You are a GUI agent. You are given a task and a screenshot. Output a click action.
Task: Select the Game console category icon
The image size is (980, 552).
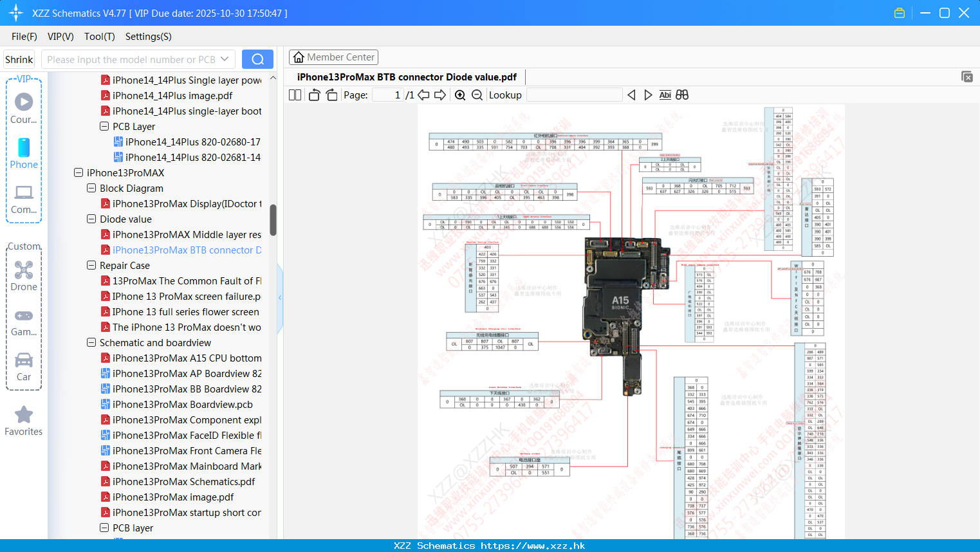(x=24, y=315)
